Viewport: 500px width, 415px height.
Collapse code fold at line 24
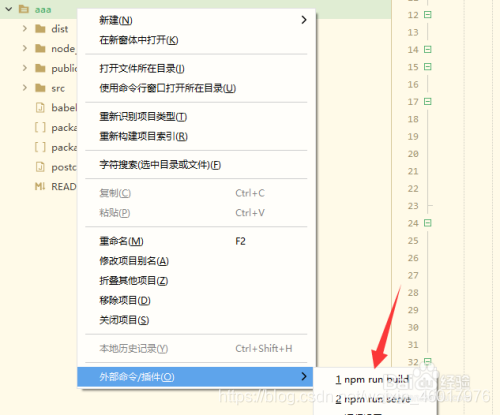(x=428, y=223)
